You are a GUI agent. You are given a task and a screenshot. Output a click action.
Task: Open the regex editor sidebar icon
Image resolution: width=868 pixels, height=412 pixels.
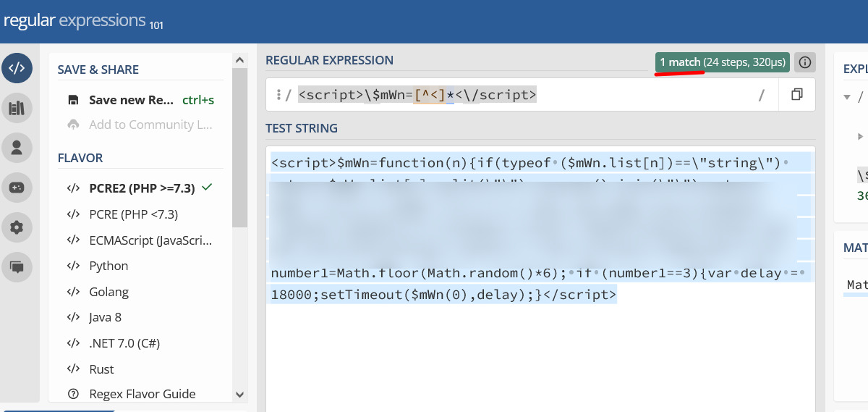[x=17, y=69]
